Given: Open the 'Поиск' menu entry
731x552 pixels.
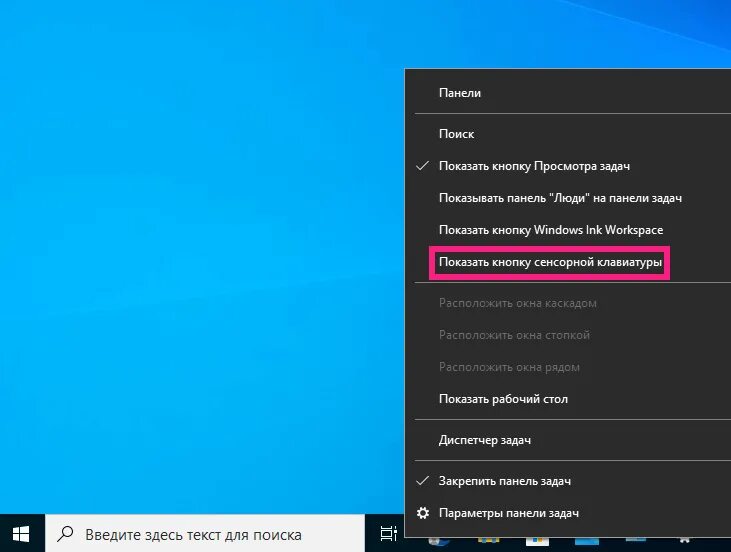Looking at the screenshot, I should [x=569, y=134].
